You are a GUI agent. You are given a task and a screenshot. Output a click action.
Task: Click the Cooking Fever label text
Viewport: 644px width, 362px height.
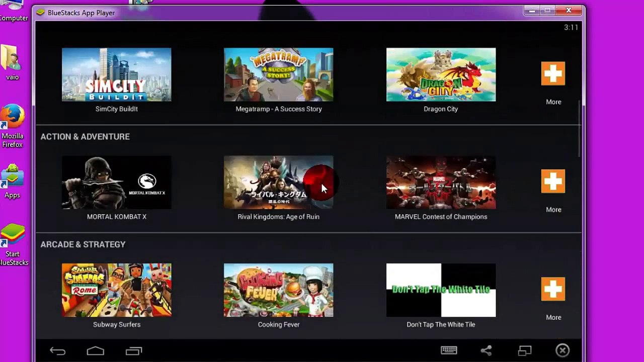click(279, 324)
